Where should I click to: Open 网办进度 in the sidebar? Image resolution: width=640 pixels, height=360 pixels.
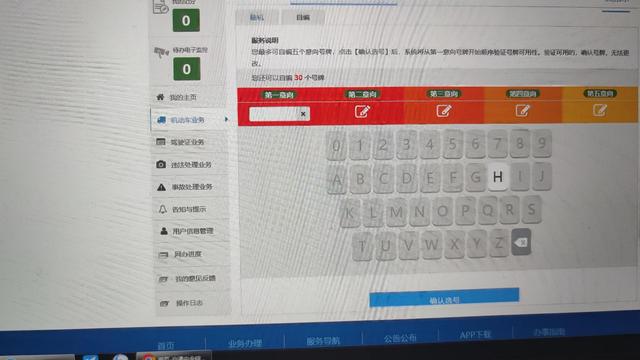[x=188, y=254]
